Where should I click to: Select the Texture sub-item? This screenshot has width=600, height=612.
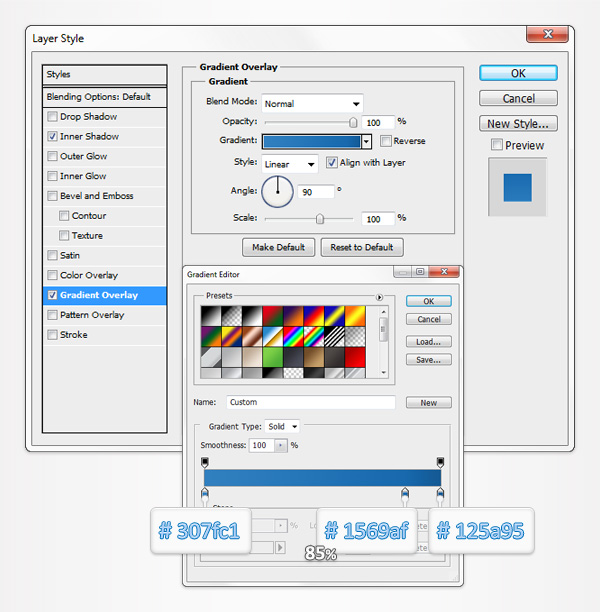coord(105,236)
